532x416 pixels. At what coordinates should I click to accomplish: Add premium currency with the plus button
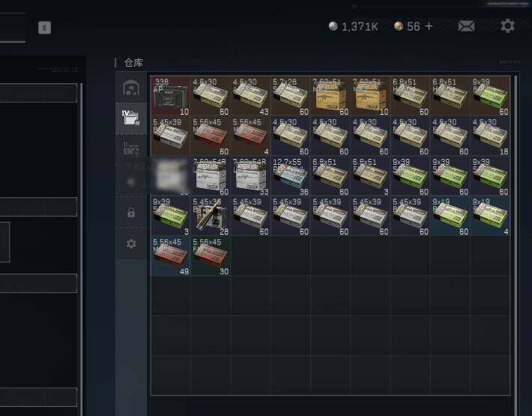(x=429, y=26)
